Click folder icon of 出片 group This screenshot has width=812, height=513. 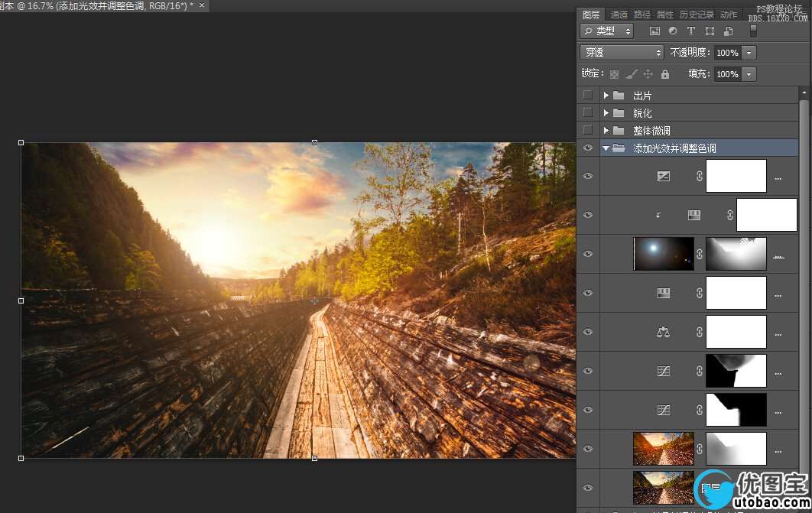[x=619, y=96]
